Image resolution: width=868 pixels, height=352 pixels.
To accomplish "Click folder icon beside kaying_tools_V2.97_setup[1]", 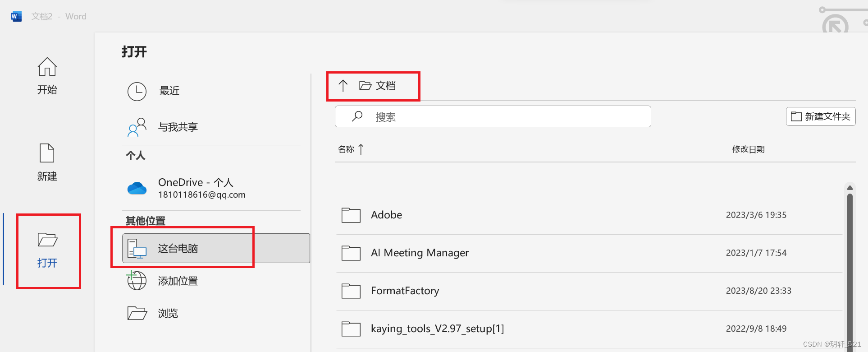I will click(351, 329).
